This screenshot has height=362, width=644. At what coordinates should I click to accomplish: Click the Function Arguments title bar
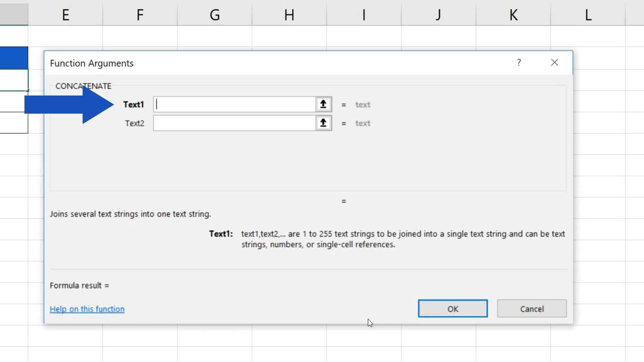coord(268,63)
